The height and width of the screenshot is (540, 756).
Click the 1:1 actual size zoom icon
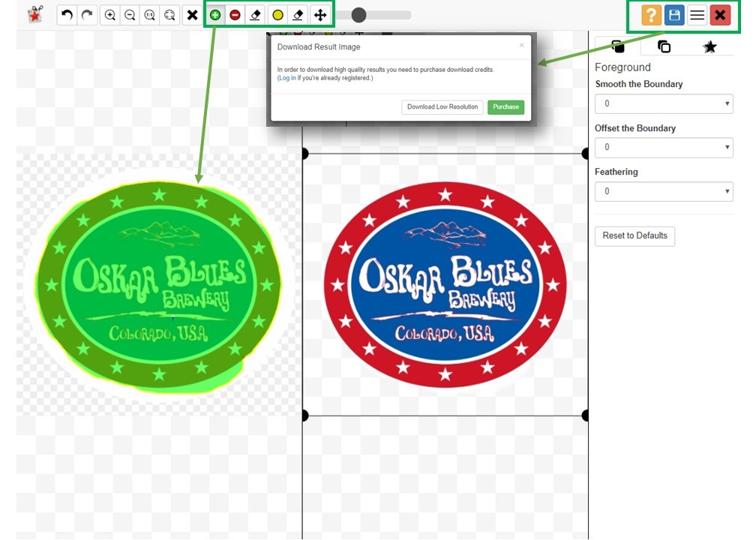pos(151,15)
